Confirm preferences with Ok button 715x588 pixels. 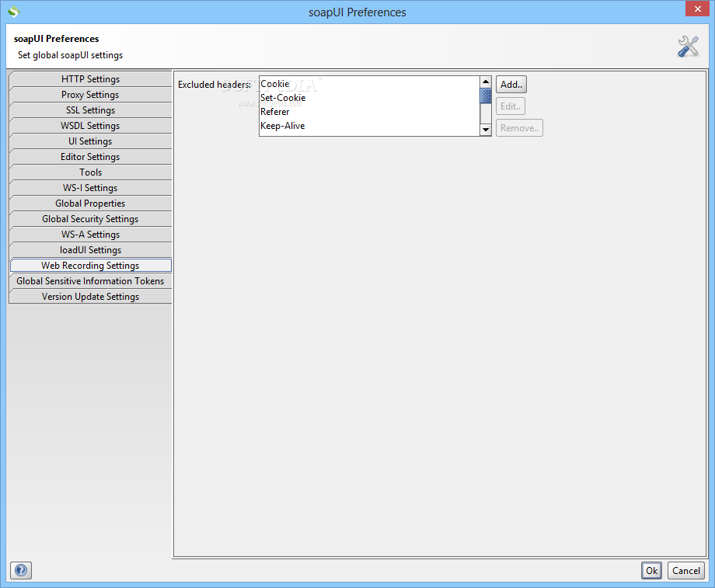click(x=651, y=570)
